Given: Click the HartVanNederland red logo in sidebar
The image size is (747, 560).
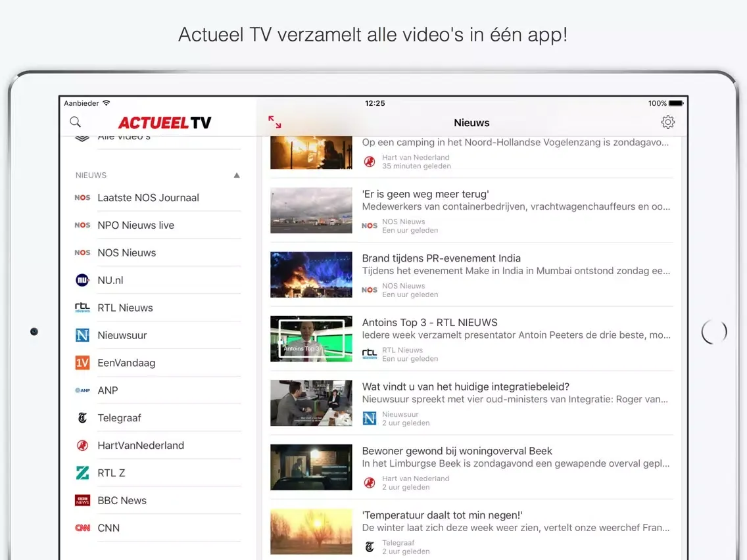Looking at the screenshot, I should (x=82, y=445).
